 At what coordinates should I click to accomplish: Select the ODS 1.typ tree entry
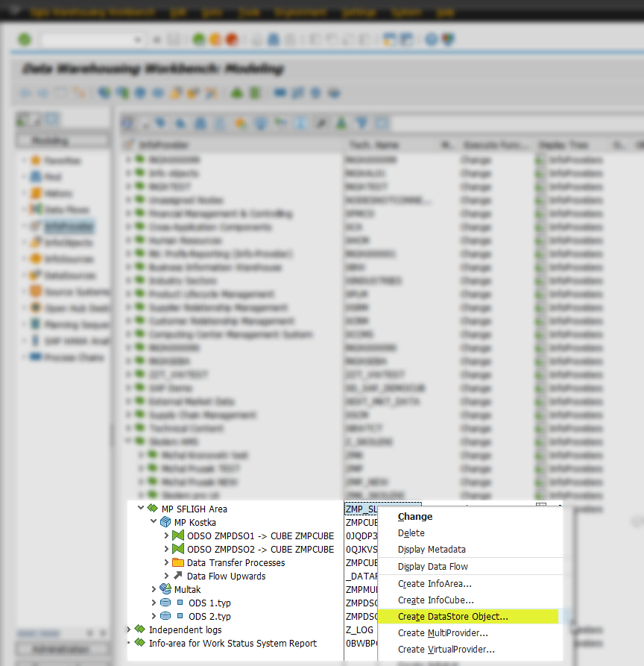click(209, 603)
